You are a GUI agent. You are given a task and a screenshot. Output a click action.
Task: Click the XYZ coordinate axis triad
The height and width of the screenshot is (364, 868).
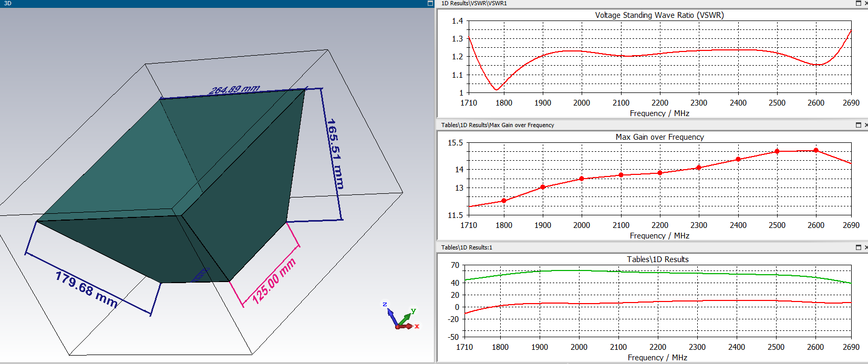click(401, 318)
